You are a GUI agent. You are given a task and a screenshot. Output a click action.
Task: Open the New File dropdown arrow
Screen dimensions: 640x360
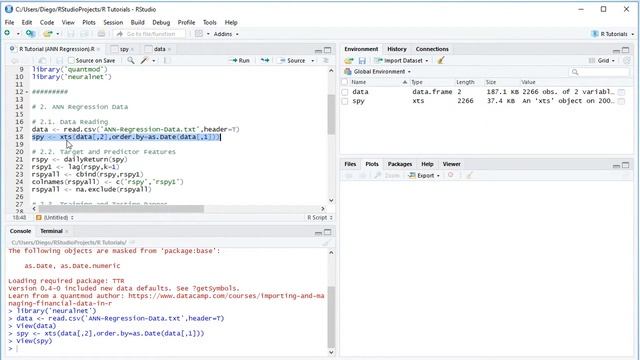(x=18, y=34)
